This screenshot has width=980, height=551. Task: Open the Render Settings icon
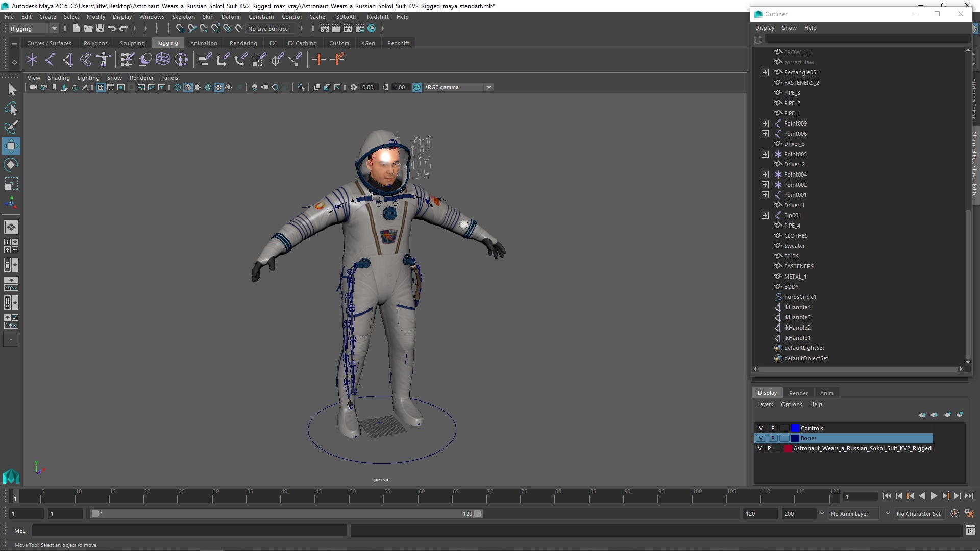(x=360, y=29)
